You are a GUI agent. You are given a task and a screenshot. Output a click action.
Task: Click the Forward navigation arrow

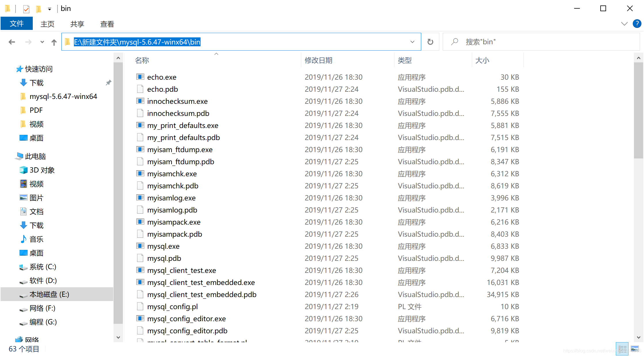point(28,42)
